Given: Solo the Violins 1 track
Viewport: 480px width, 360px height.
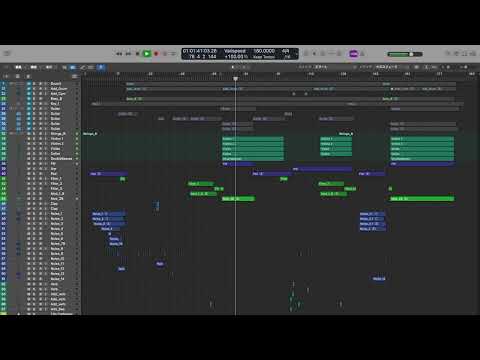Looking at the screenshot, I should 34,139.
